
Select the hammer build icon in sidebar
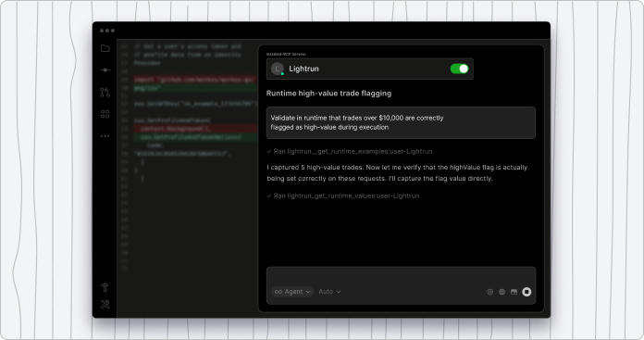tap(105, 287)
